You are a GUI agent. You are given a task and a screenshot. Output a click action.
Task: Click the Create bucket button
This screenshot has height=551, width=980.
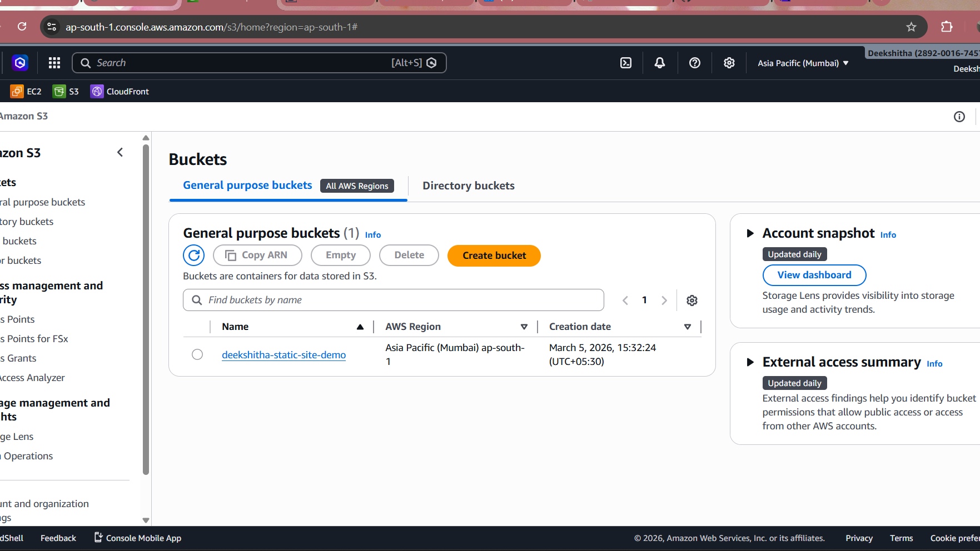pos(494,256)
